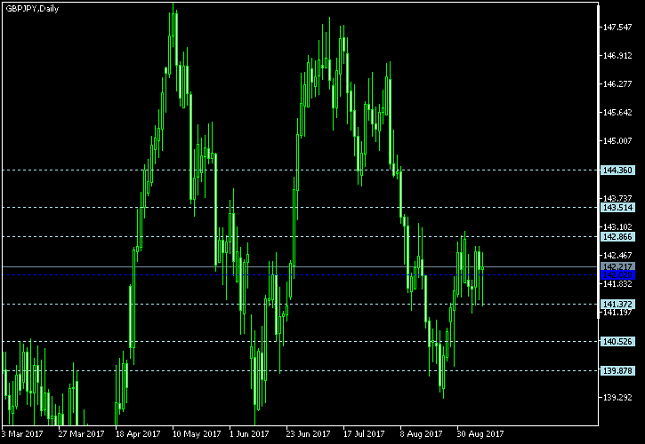Click the 10 May 2017 date label

(x=197, y=434)
